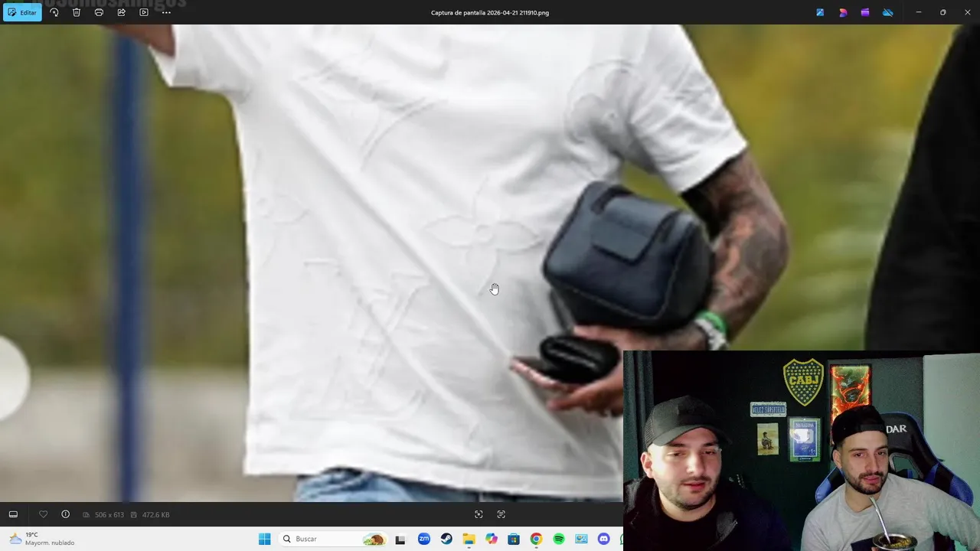Screen dimensions: 980x551
Task: Open the weather widget showing 19°C
Action: pos(41,539)
